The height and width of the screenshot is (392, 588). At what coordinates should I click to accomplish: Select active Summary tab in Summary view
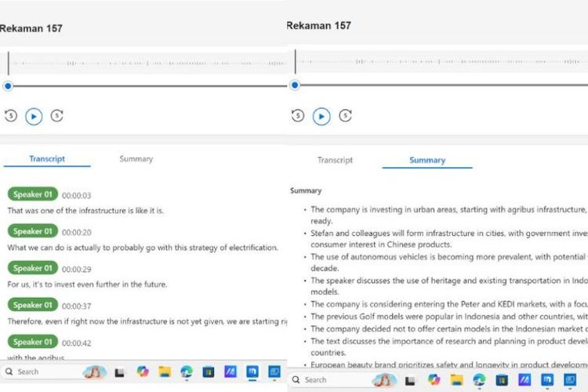[x=427, y=161]
